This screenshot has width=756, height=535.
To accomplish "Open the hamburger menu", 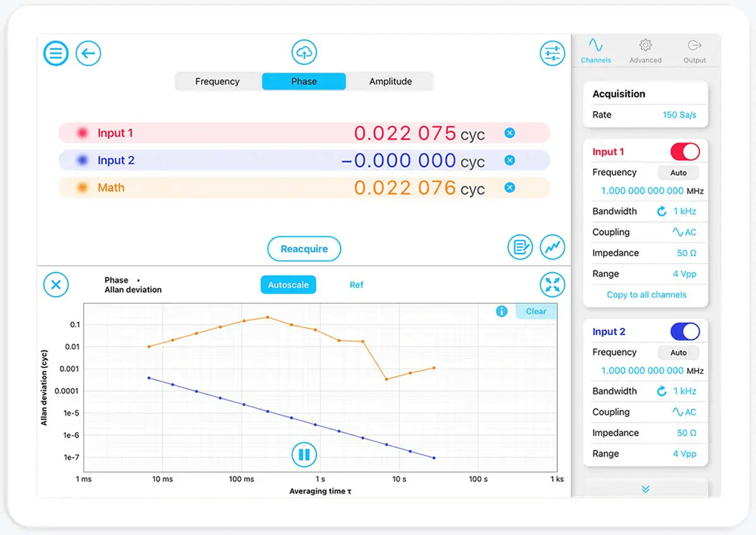I will (56, 53).
